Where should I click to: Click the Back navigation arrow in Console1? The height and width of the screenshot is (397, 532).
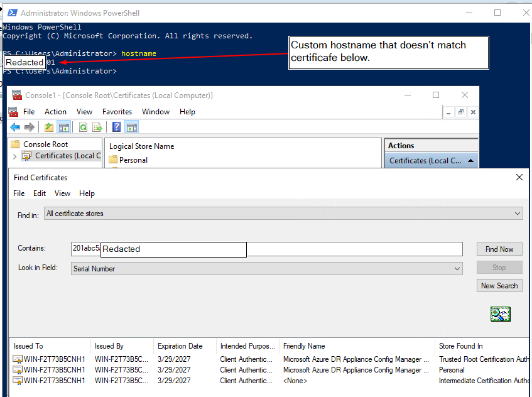(x=15, y=127)
